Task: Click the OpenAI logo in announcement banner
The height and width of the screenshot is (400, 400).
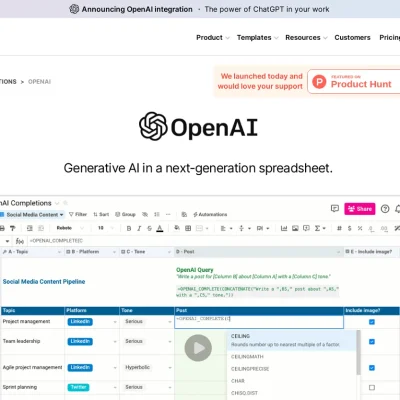Action: tap(74, 9)
